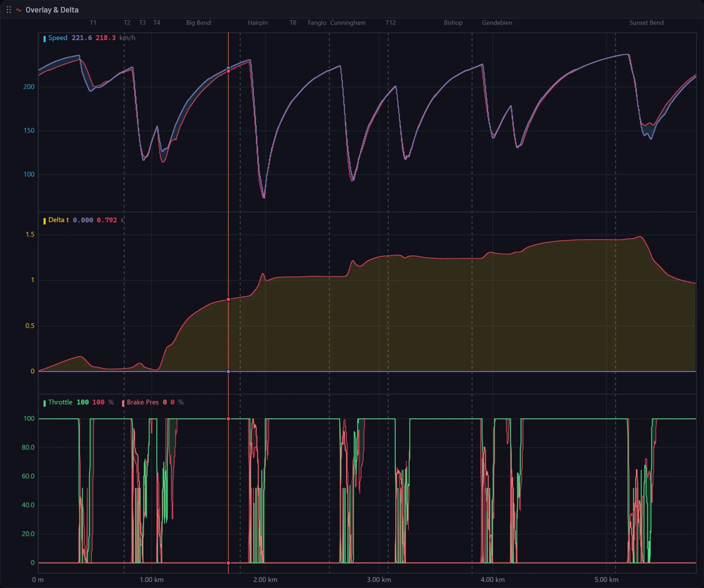Jump to the Hairpin corner label
Screen dimensions: 704x588
[258, 23]
